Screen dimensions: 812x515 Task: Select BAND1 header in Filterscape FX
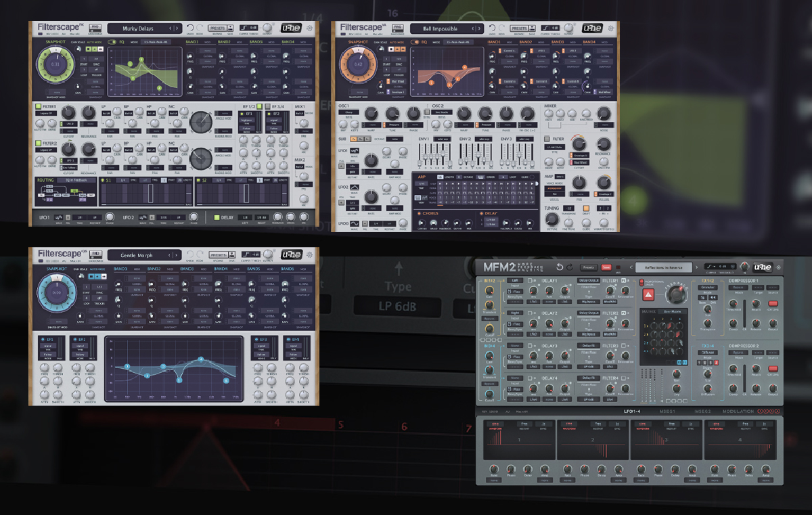192,42
